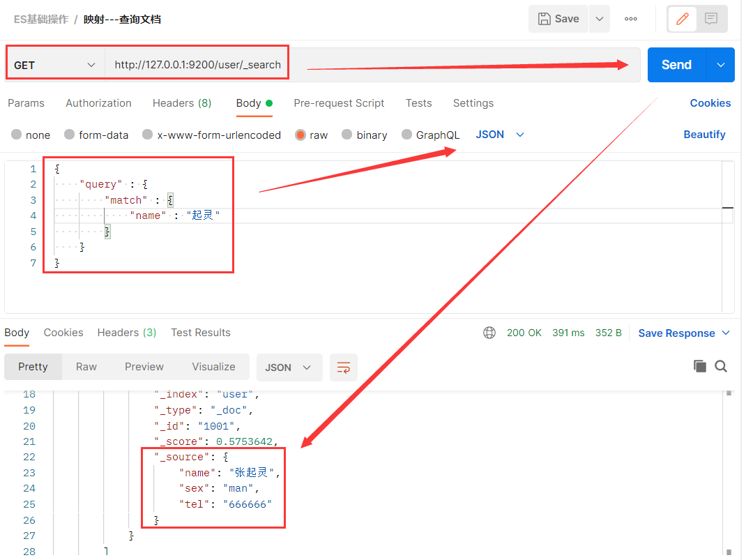Select the binary body radio option
This screenshot has width=746, height=560.
pyautogui.click(x=347, y=135)
